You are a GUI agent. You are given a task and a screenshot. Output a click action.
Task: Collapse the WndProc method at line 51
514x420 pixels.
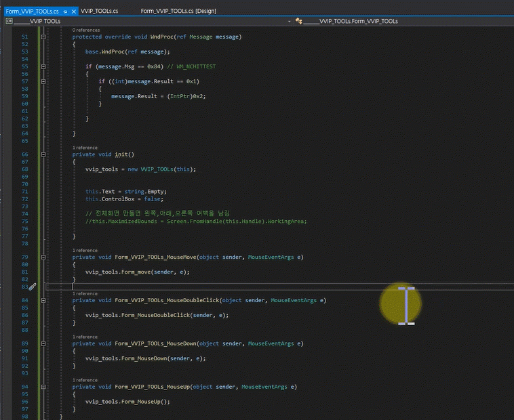tap(43, 37)
